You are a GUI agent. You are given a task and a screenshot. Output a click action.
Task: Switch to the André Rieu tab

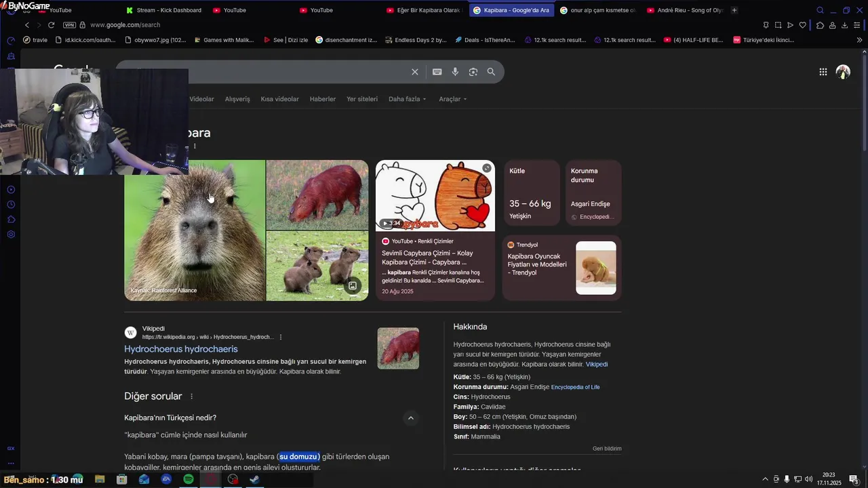(x=685, y=10)
